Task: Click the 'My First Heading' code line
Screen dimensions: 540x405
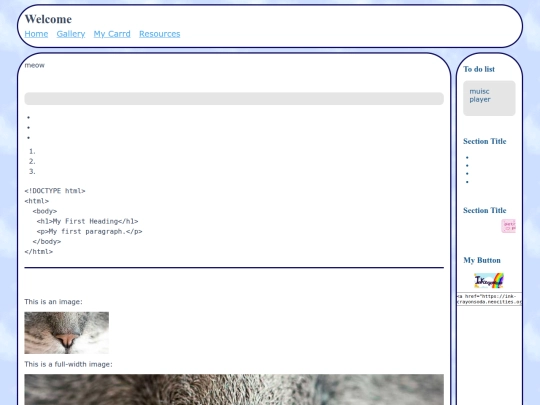Action: pyautogui.click(x=87, y=221)
